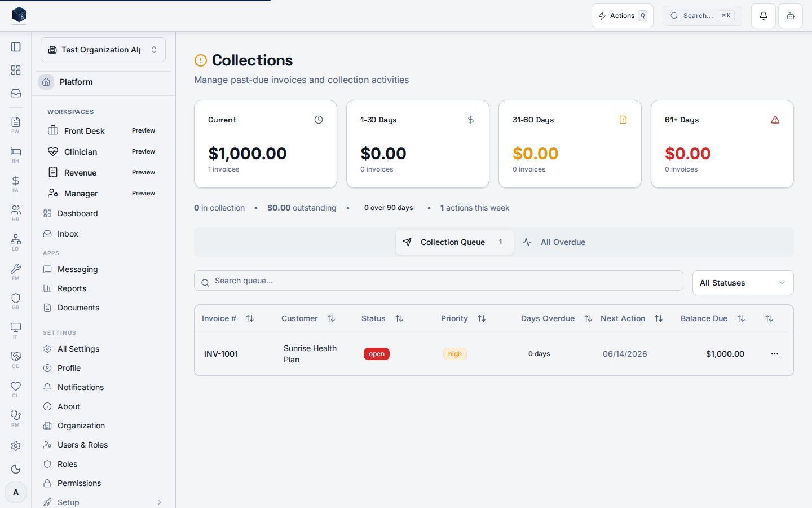Image resolution: width=812 pixels, height=508 pixels.
Task: Open the All Statuses filter dropdown
Action: point(743,283)
